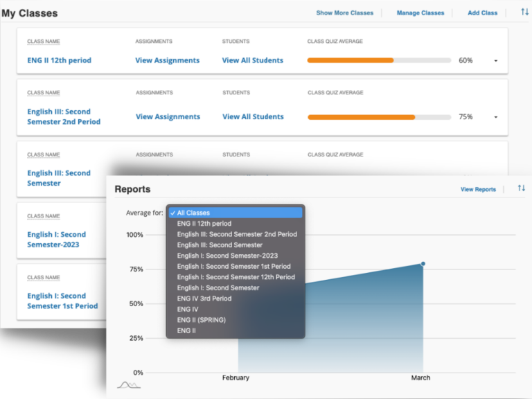The width and height of the screenshot is (532, 399).
Task: Click the 75% class quiz average progress bar
Action: coord(379,117)
